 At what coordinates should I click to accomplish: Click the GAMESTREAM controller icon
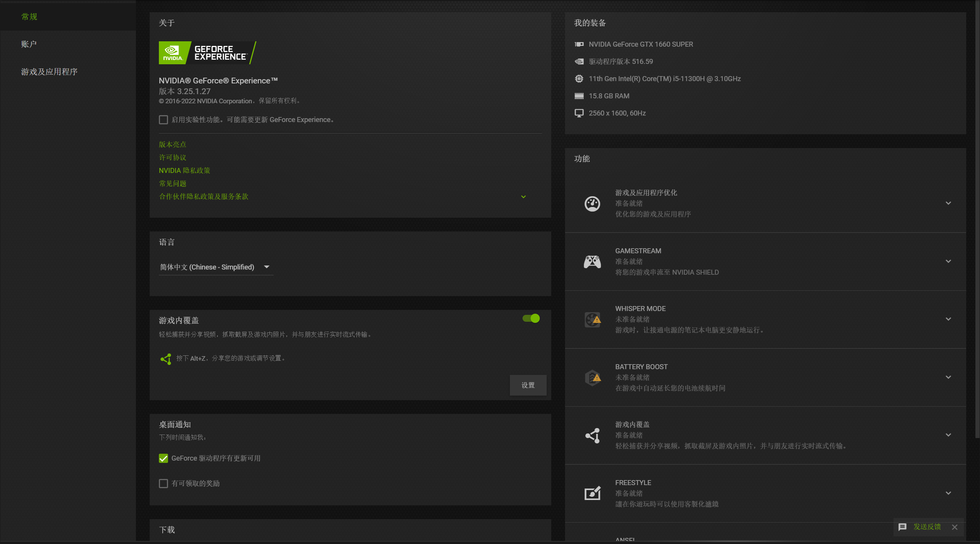(592, 262)
